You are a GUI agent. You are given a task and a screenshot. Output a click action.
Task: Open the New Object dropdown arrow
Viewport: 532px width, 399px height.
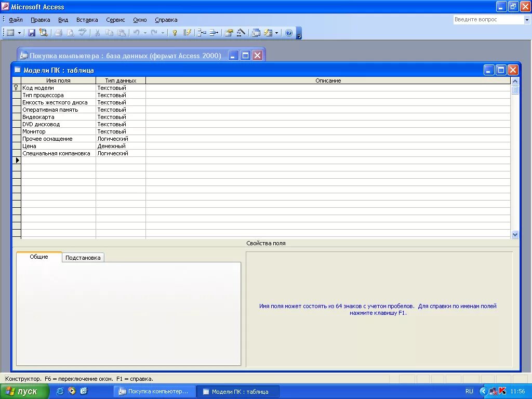coord(276,33)
